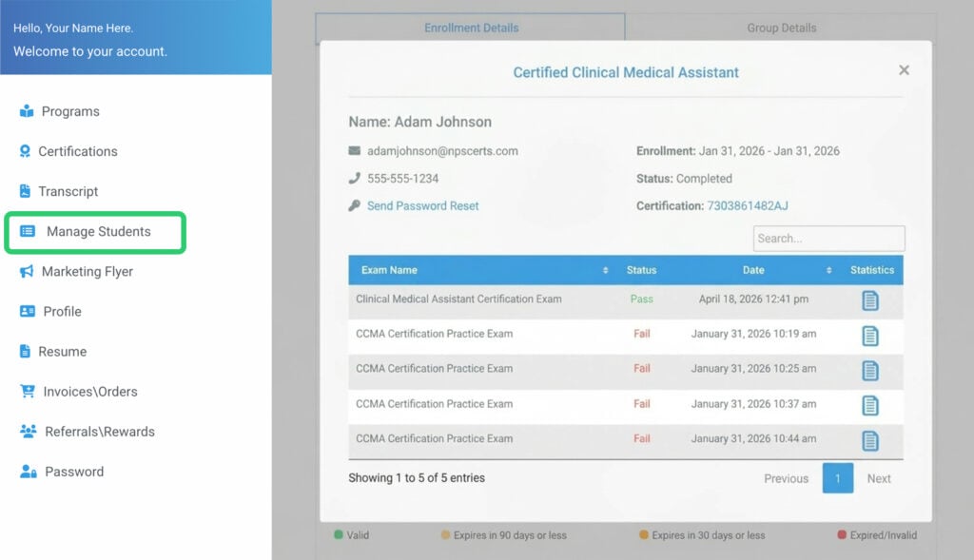
Task: Select page 1 in the pagination
Action: (x=837, y=478)
